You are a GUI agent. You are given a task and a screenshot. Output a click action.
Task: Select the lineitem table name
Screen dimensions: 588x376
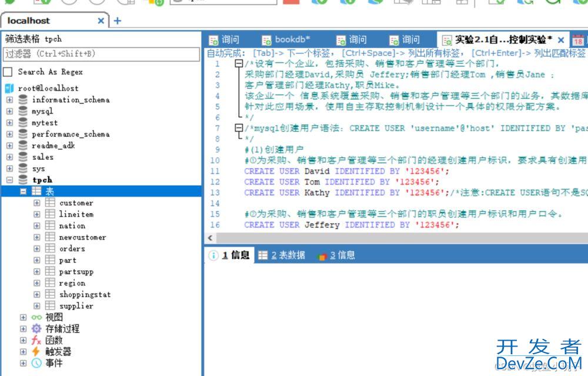coord(76,214)
